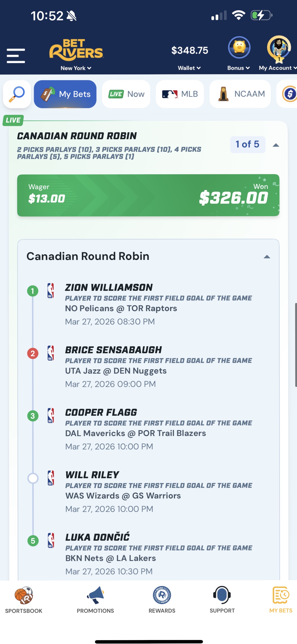Open New York state dropdown
The height and width of the screenshot is (644, 297).
76,68
